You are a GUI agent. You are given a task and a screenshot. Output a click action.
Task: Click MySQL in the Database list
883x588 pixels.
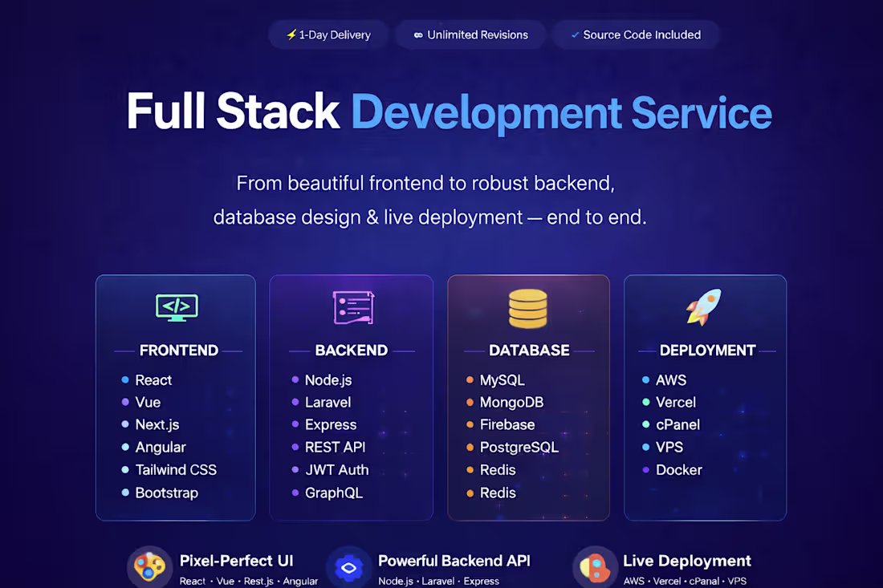coord(502,380)
